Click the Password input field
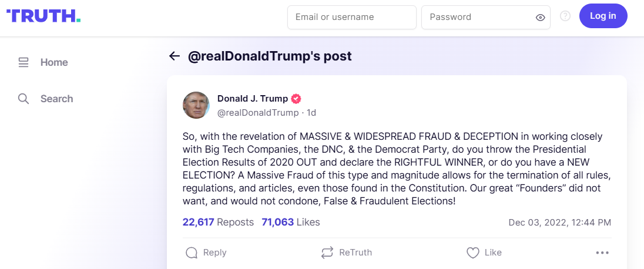This screenshot has width=644, height=269. tap(479, 17)
